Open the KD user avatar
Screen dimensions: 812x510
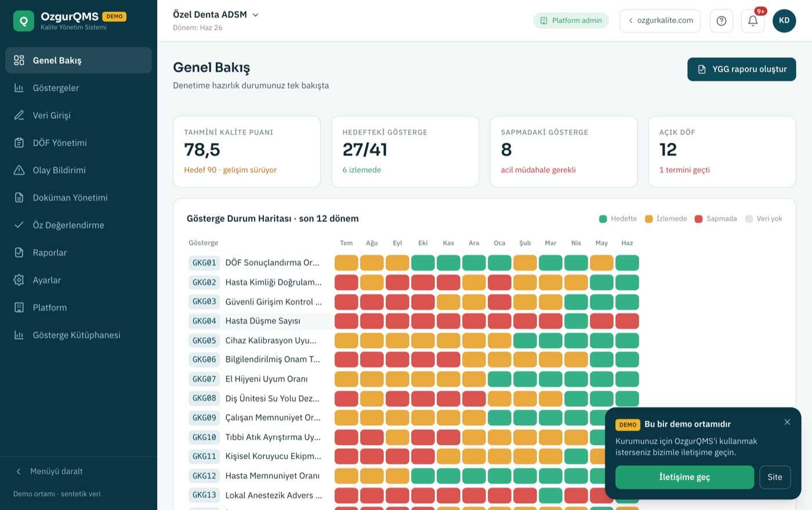click(x=784, y=21)
